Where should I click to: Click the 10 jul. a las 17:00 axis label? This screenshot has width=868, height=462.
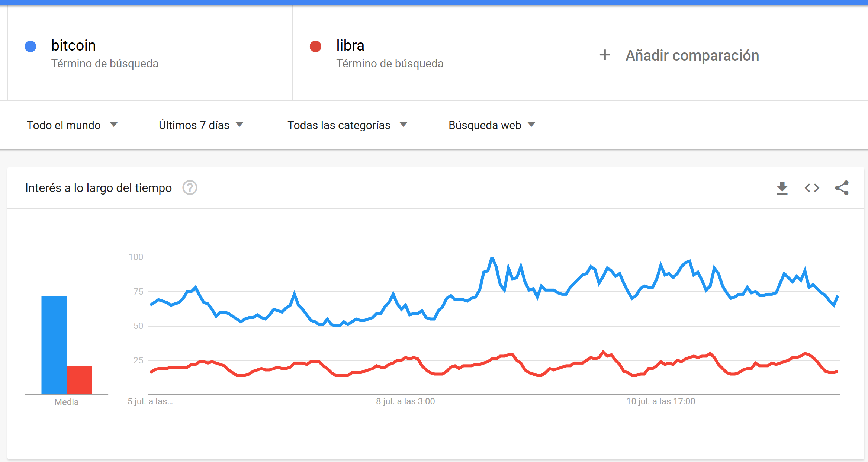pos(660,401)
